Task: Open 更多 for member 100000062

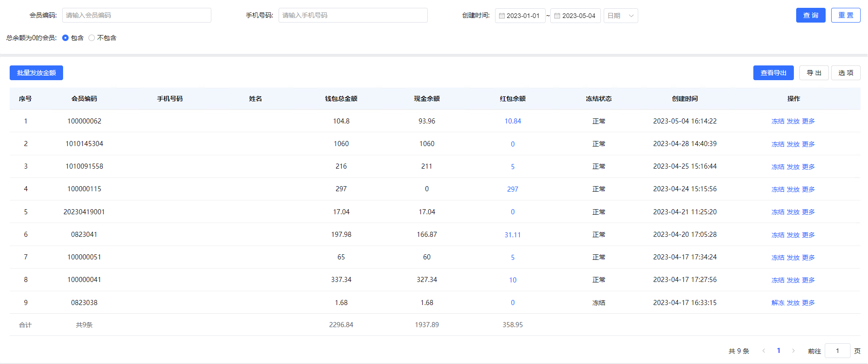Action: coord(808,121)
